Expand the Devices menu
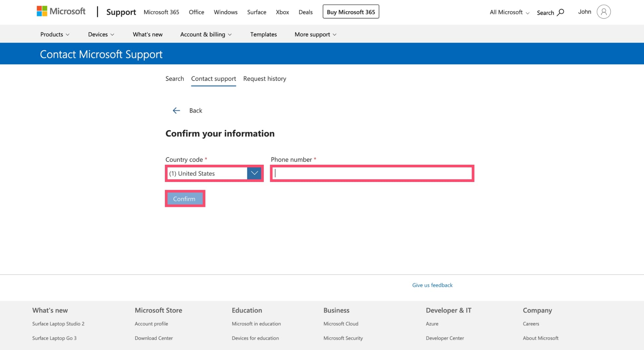The width and height of the screenshot is (644, 350). pyautogui.click(x=101, y=34)
